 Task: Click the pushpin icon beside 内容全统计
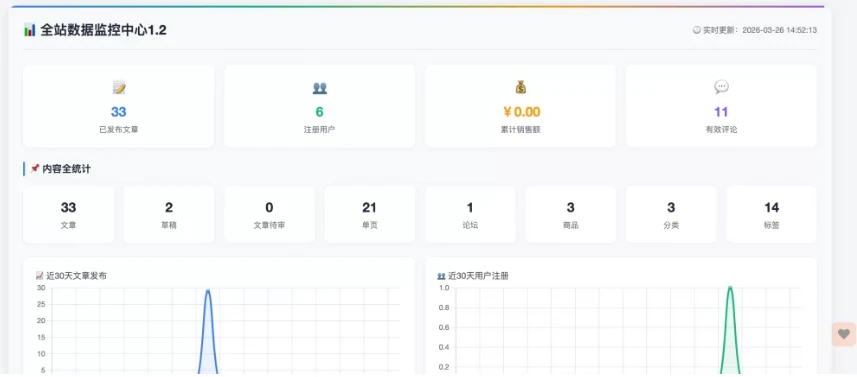(x=35, y=169)
